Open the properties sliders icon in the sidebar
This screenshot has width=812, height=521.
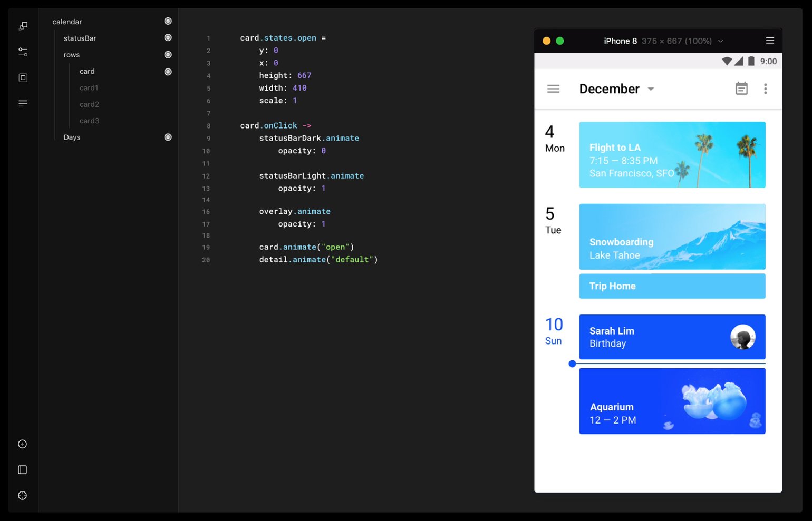click(23, 52)
